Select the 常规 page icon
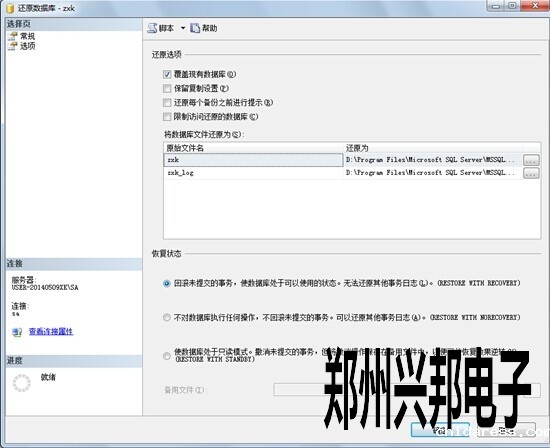The width and height of the screenshot is (550, 448). 13,36
